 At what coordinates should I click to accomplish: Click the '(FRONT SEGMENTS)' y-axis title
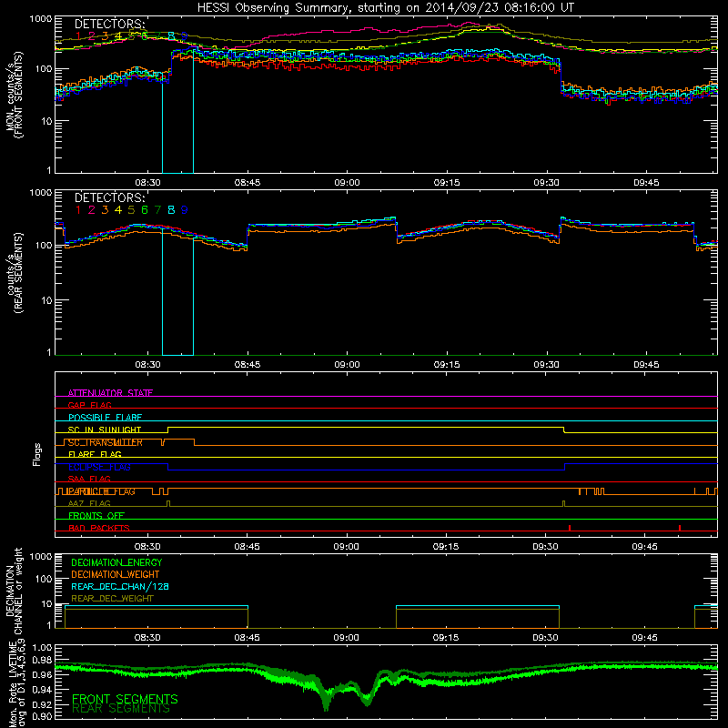[18, 95]
